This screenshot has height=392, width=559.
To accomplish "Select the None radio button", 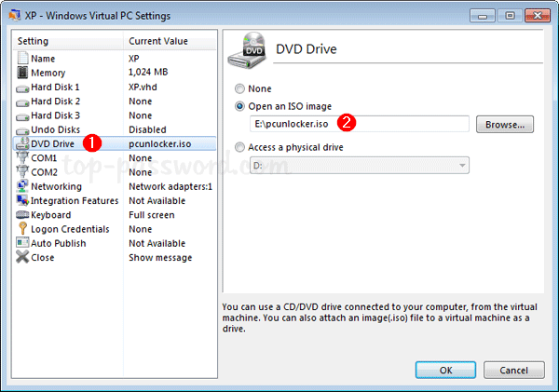I will [242, 89].
